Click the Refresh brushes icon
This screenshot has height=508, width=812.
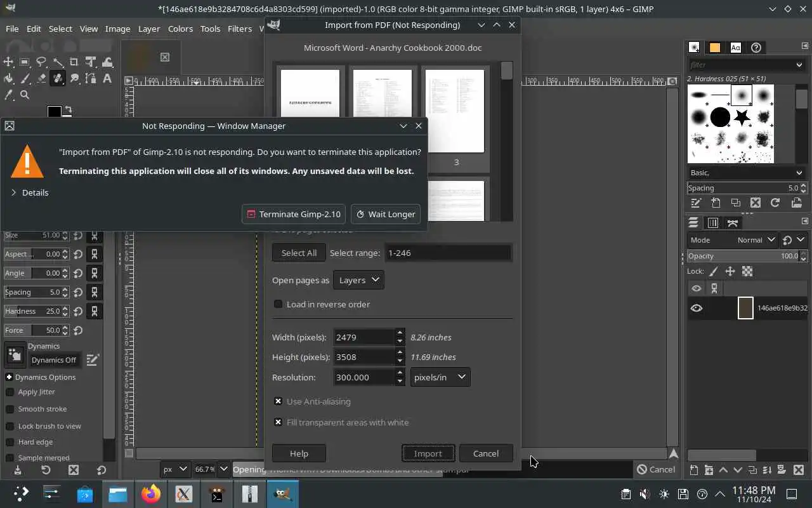tap(775, 203)
